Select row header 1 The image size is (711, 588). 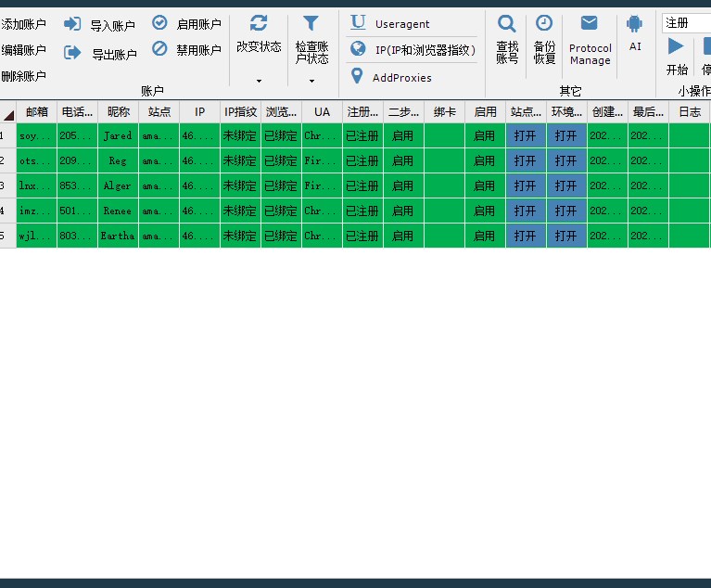coord(7,135)
